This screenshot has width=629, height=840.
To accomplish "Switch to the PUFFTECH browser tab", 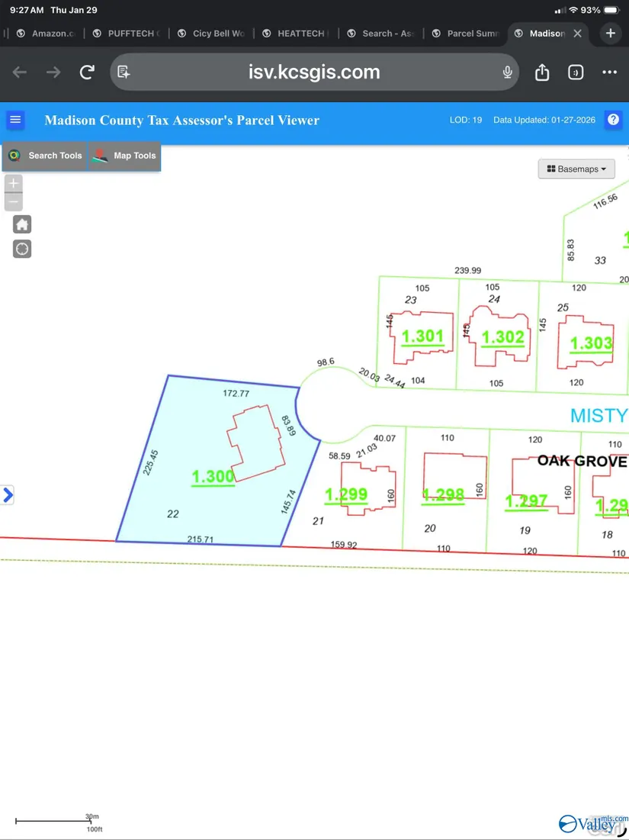I will pos(126,34).
